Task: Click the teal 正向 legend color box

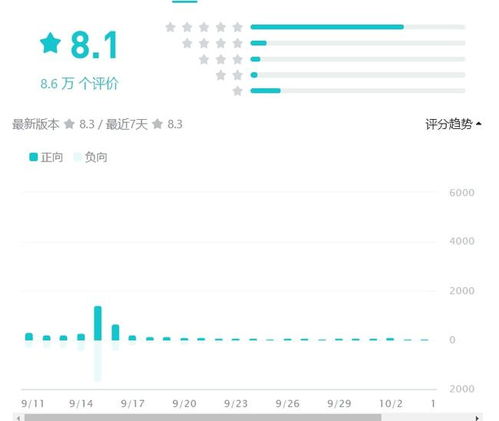Action: click(x=33, y=157)
